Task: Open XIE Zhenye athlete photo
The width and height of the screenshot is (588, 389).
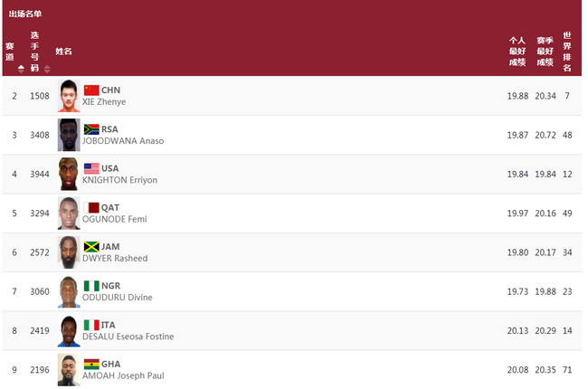Action: tap(69, 96)
